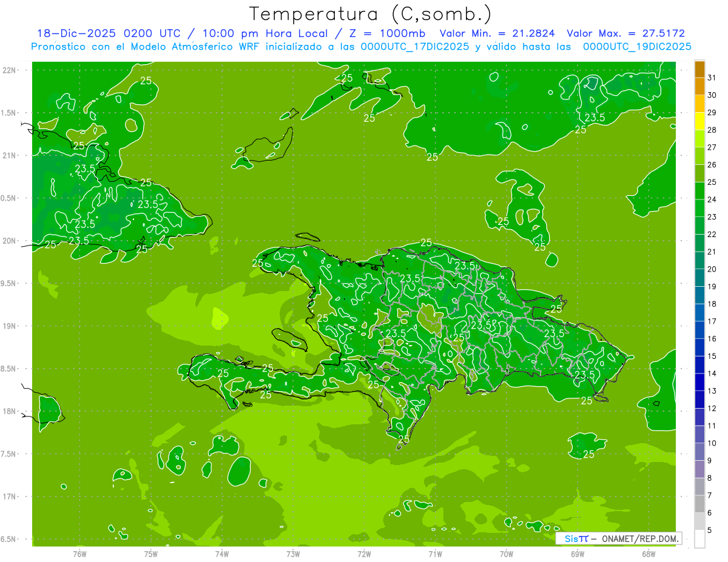
Task: Click the bright lime warm spot near 74W 19N
Action: click(x=220, y=317)
